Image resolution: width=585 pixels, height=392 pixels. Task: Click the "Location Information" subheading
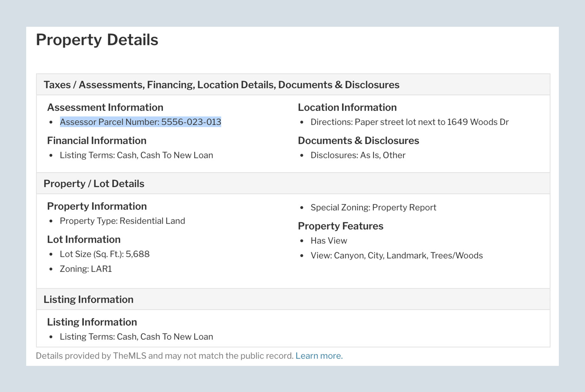tap(347, 107)
